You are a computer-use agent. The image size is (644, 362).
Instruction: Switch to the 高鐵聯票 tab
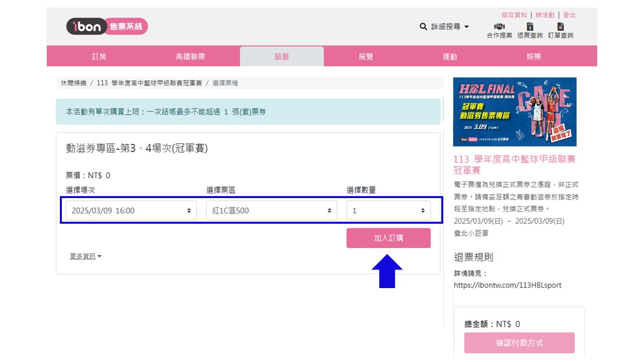pyautogui.click(x=190, y=57)
